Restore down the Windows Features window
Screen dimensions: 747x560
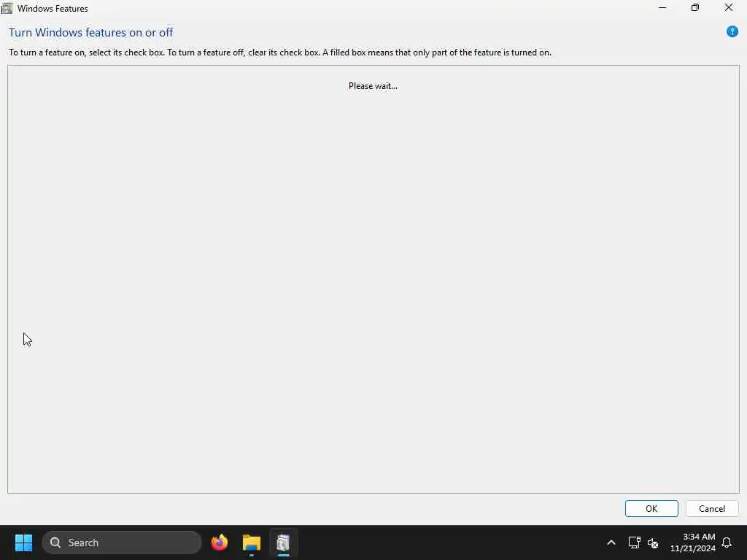tap(695, 7)
